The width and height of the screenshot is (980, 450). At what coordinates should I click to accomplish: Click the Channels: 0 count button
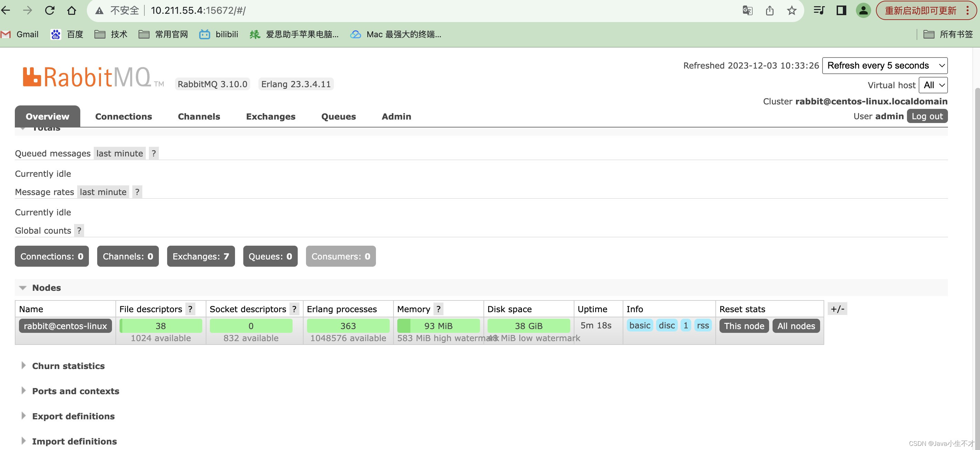coord(128,256)
